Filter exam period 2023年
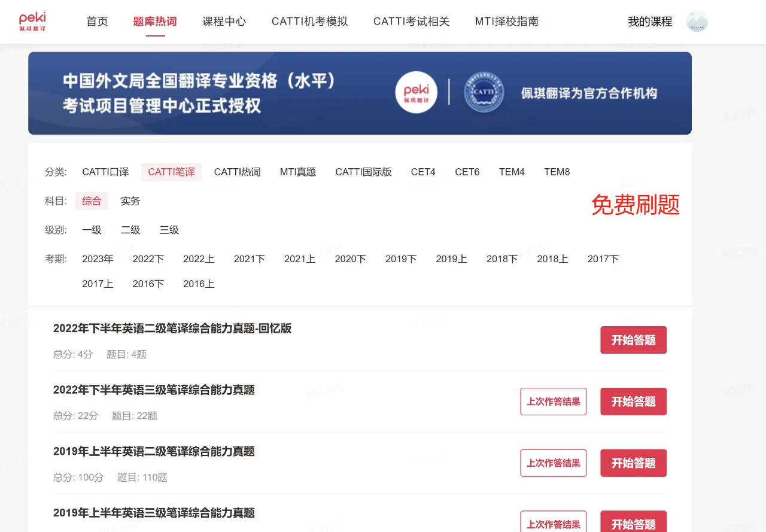The image size is (766, 532). point(98,259)
